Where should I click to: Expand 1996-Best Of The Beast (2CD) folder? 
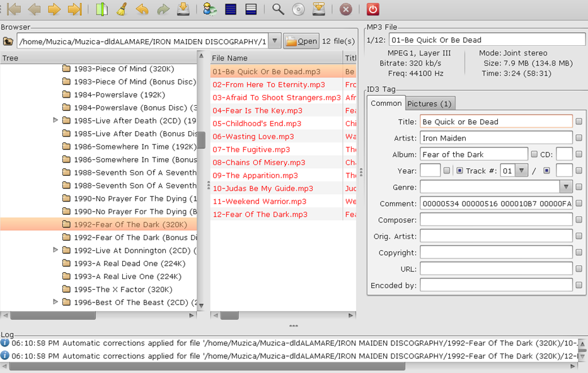click(x=55, y=302)
